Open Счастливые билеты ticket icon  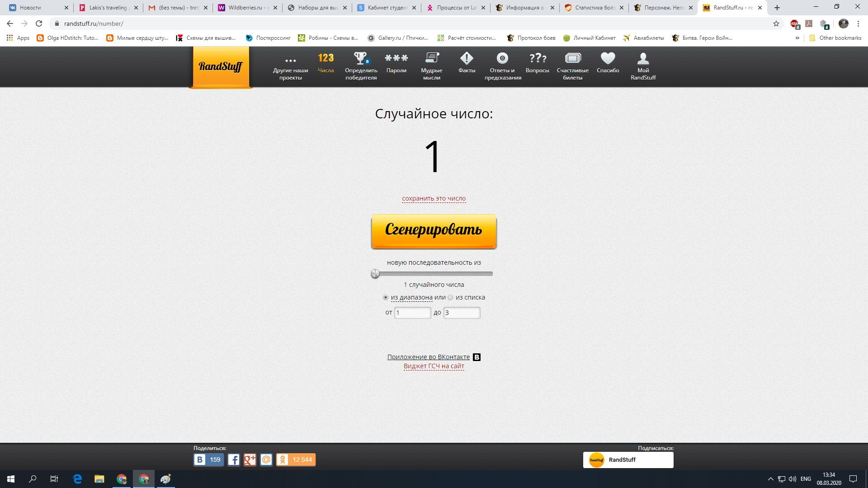pos(572,58)
